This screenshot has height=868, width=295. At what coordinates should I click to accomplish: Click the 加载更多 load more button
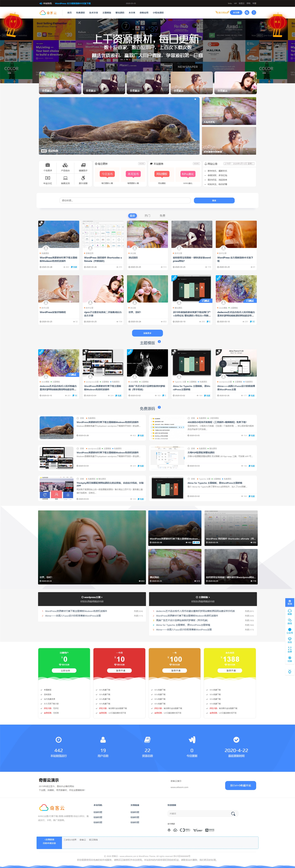[x=147, y=333]
